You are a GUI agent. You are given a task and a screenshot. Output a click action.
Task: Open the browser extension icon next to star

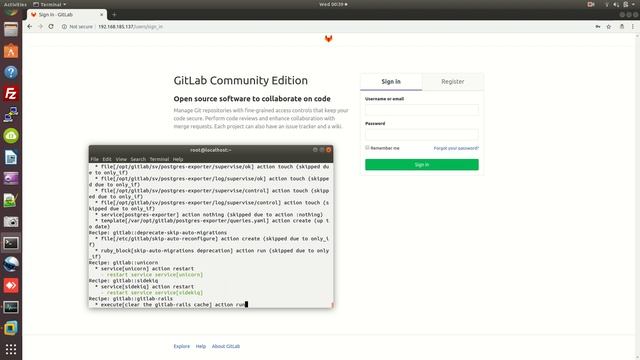pos(622,27)
